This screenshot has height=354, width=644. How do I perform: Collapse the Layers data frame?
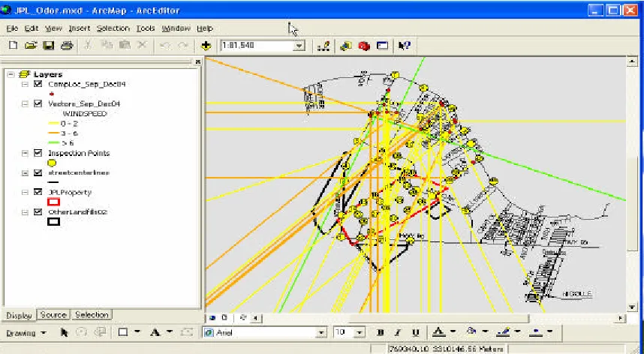pyautogui.click(x=11, y=74)
